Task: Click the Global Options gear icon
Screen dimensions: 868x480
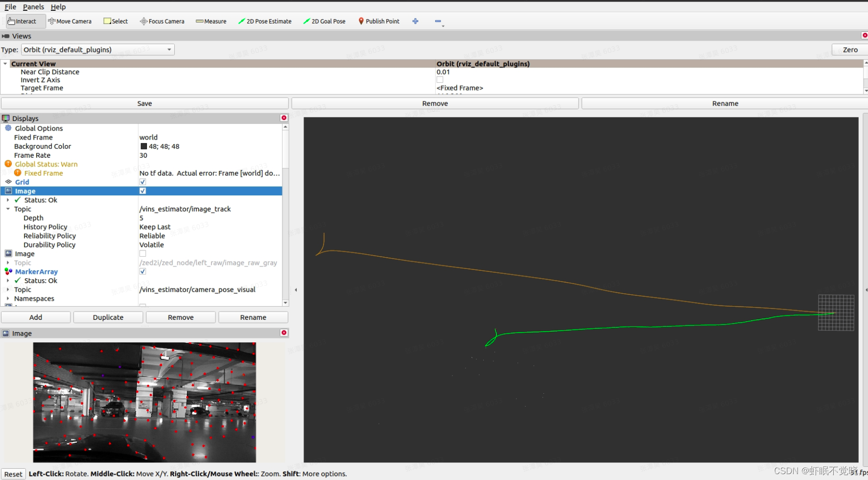Action: (8, 128)
